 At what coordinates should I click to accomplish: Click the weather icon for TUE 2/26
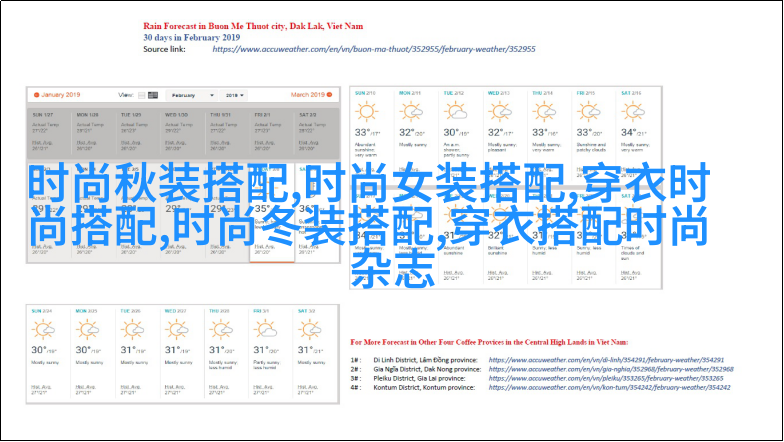(132, 330)
